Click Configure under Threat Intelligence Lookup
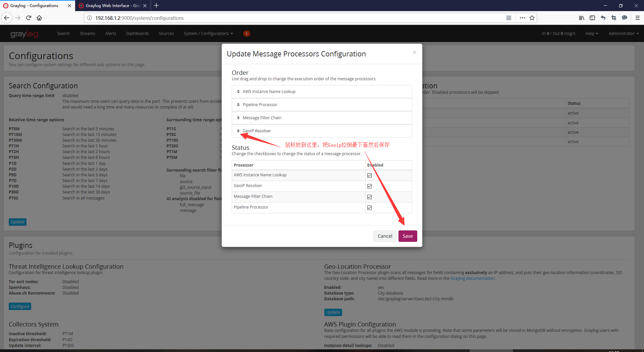 tap(20, 307)
